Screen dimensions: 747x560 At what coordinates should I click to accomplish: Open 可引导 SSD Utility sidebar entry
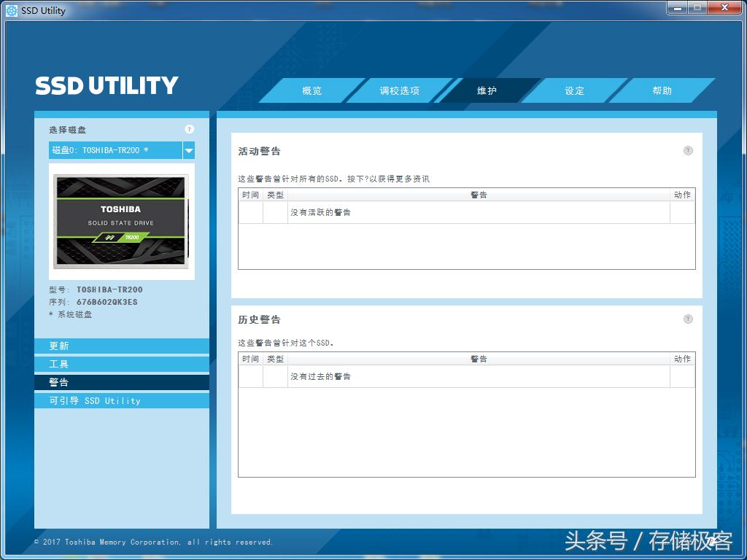[121, 400]
